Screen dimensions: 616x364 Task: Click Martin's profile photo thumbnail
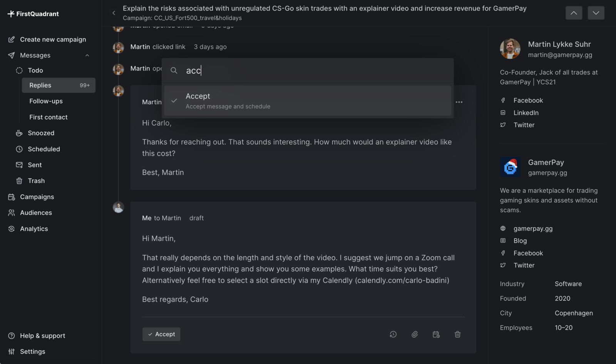coord(510,49)
